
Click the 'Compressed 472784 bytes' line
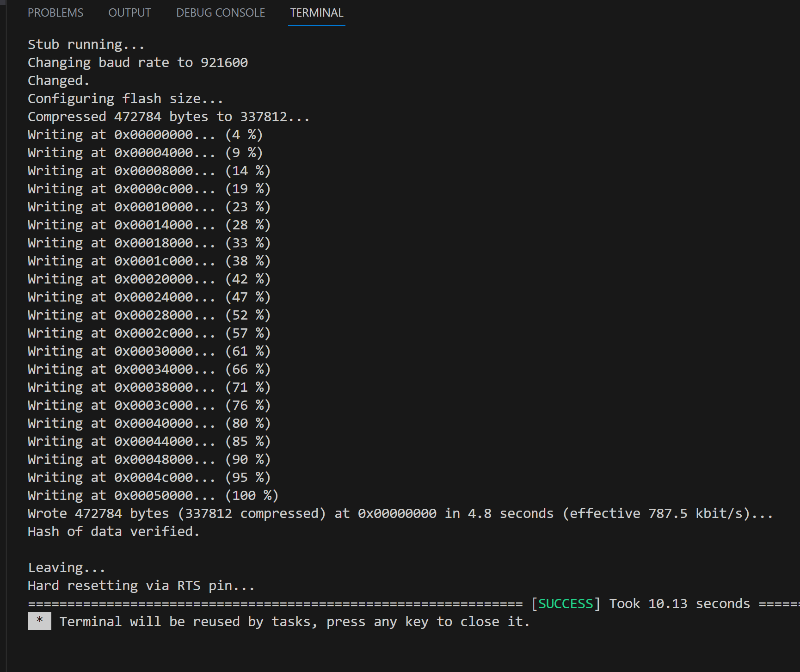pyautogui.click(x=169, y=116)
